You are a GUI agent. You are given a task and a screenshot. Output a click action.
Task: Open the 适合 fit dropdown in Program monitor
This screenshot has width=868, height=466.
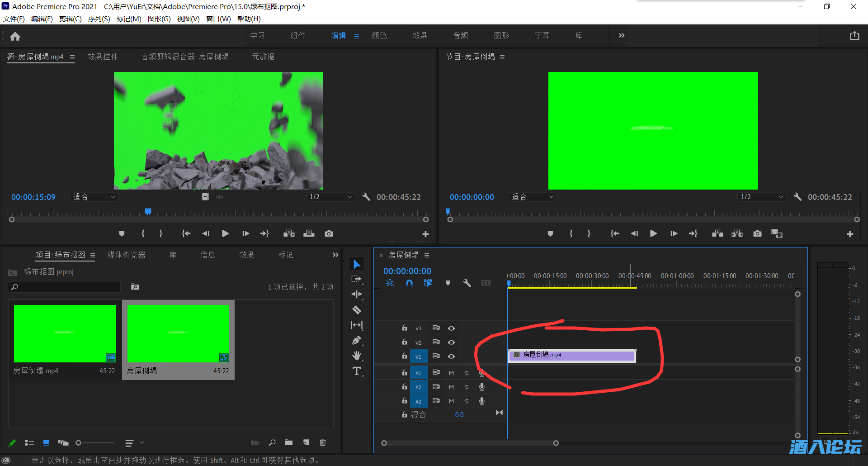(532, 197)
